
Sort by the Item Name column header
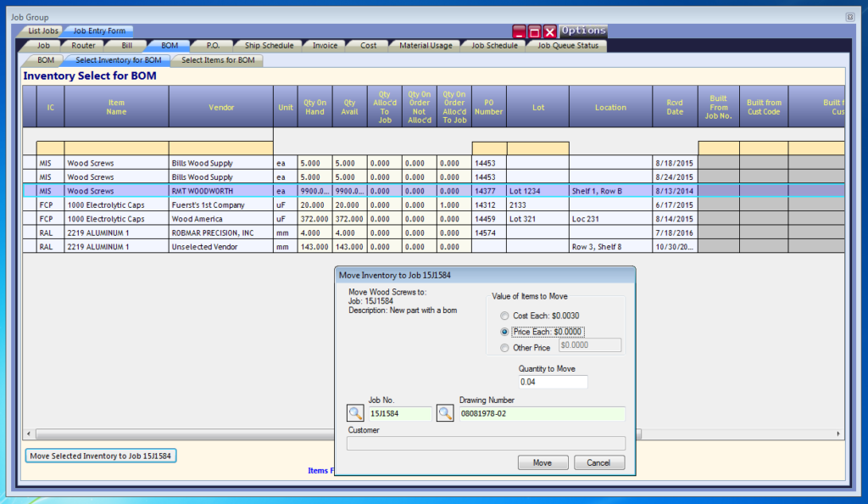pyautogui.click(x=116, y=107)
